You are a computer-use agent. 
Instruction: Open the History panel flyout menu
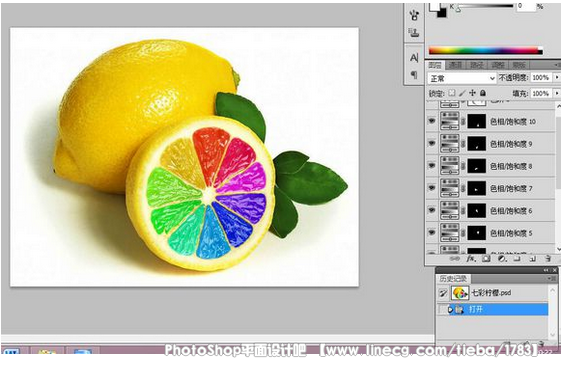point(552,279)
